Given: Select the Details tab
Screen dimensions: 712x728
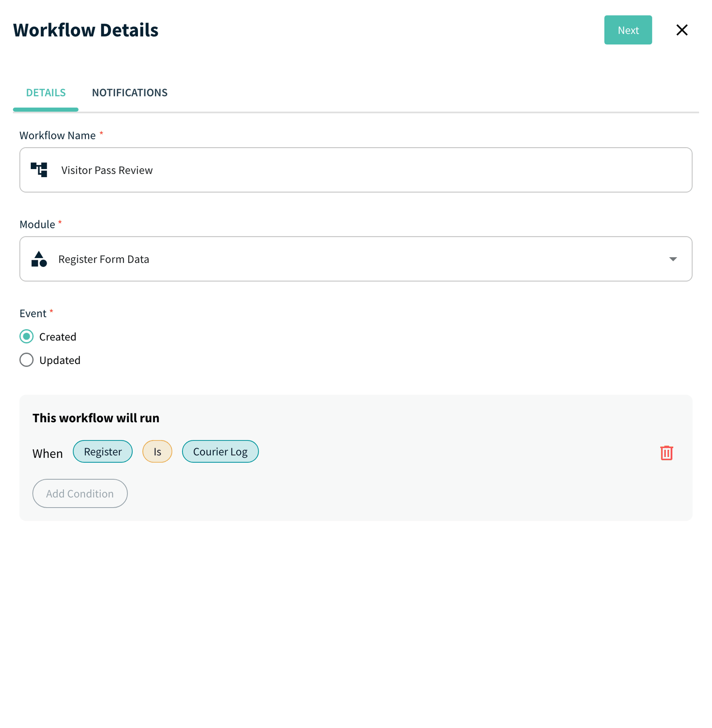Looking at the screenshot, I should coord(46,93).
